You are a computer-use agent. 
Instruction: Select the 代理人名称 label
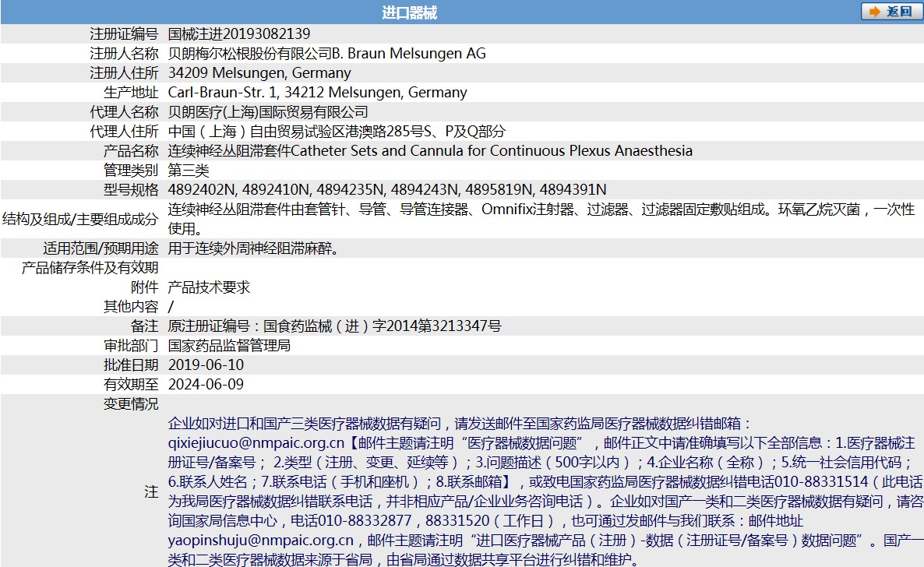[124, 111]
